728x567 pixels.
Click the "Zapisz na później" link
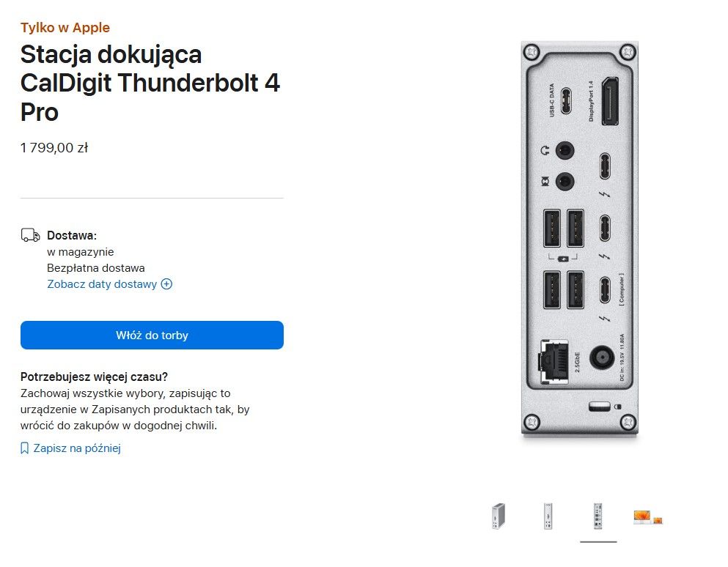77,448
